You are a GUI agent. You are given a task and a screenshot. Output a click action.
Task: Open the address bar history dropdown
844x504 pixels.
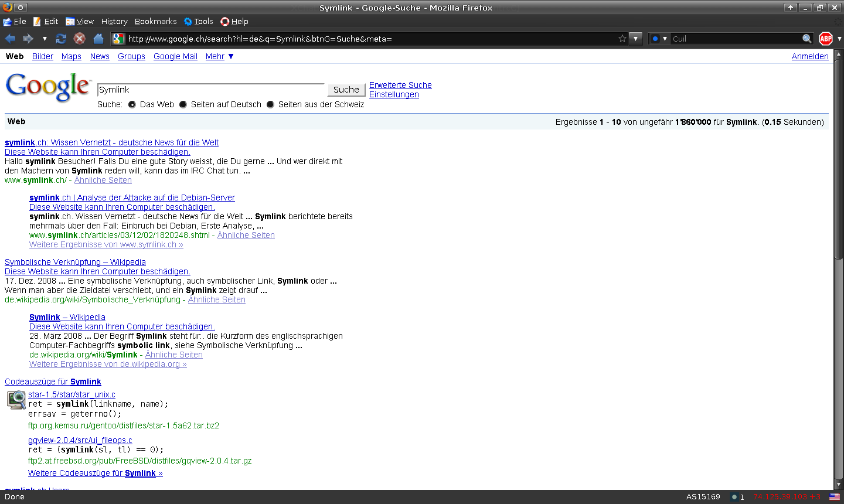[636, 39]
